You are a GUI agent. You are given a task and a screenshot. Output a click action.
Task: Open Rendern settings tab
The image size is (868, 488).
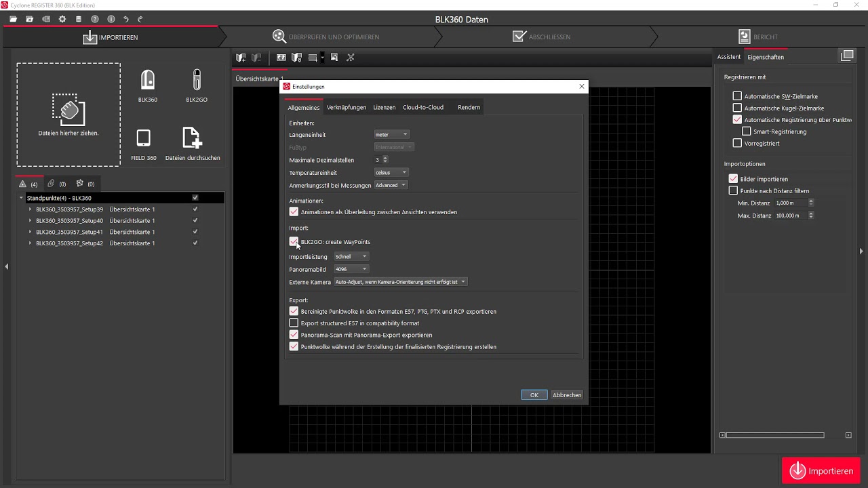point(469,107)
